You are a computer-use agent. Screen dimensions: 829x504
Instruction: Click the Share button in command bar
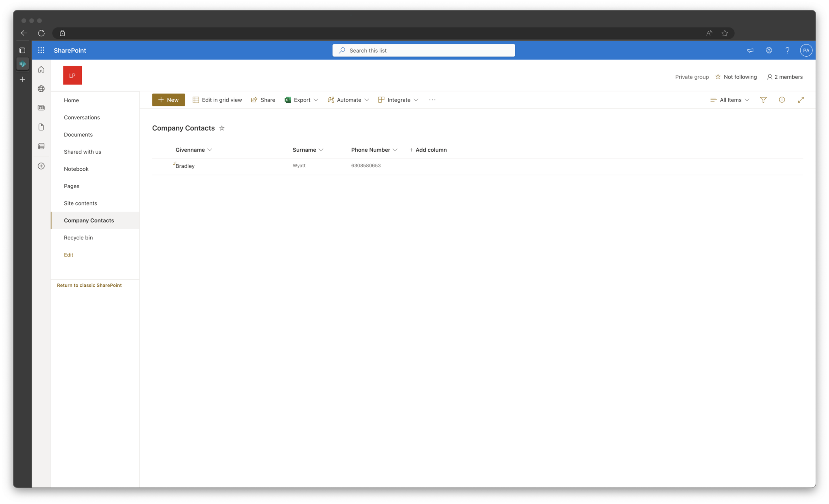[x=263, y=100]
